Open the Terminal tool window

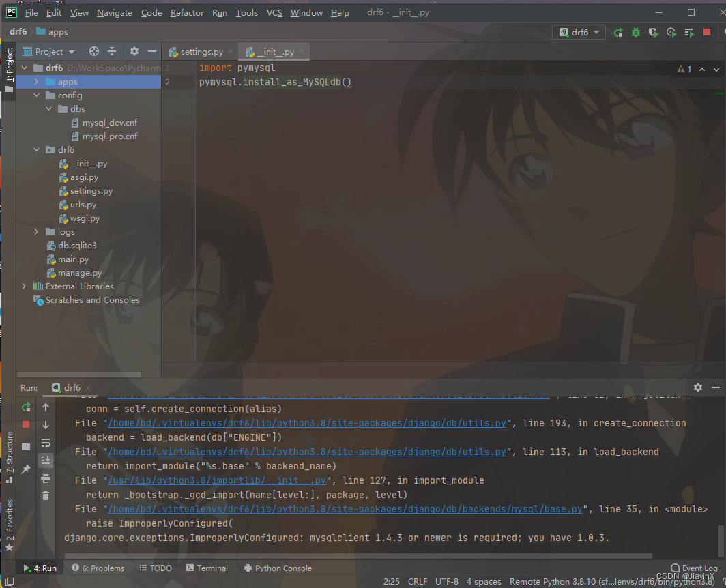(207, 568)
